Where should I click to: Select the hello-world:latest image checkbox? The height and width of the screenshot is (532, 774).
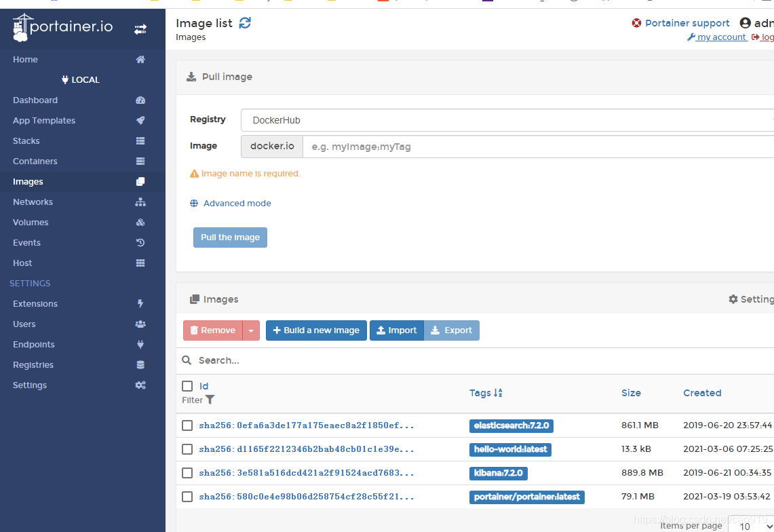coord(187,449)
